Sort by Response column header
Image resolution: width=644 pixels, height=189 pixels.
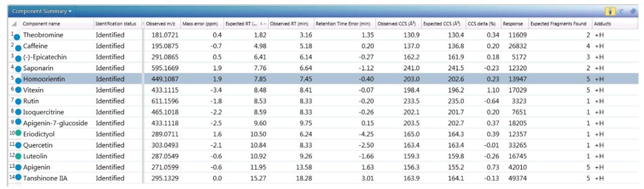(x=512, y=24)
